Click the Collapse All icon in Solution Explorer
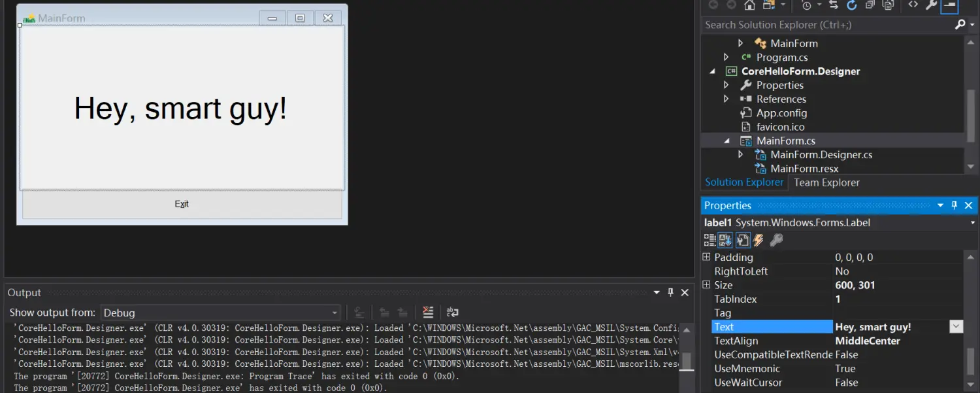Image resolution: width=980 pixels, height=393 pixels. 870,5
